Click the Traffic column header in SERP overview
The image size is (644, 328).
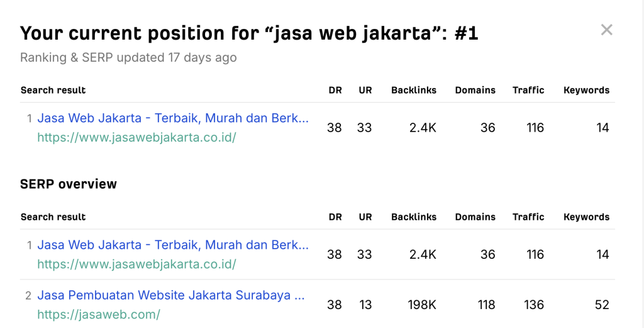pos(528,217)
